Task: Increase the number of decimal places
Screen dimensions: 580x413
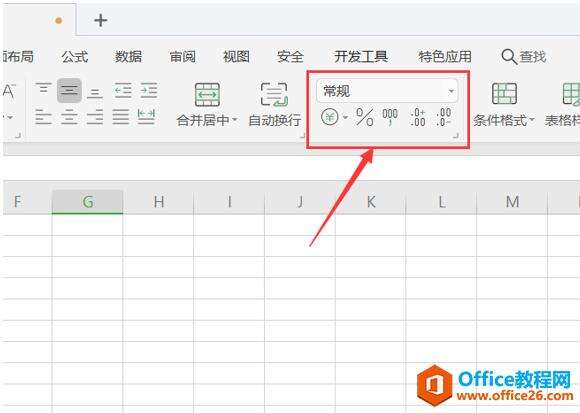Action: (x=418, y=117)
